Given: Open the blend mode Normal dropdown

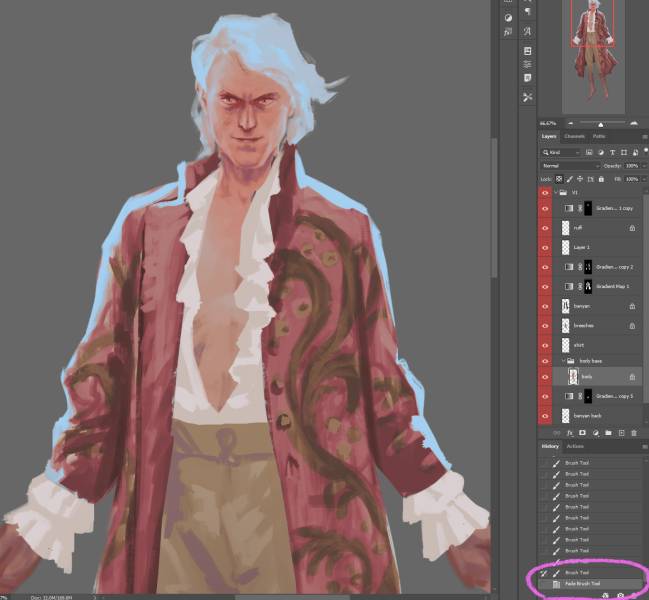Looking at the screenshot, I should point(570,165).
